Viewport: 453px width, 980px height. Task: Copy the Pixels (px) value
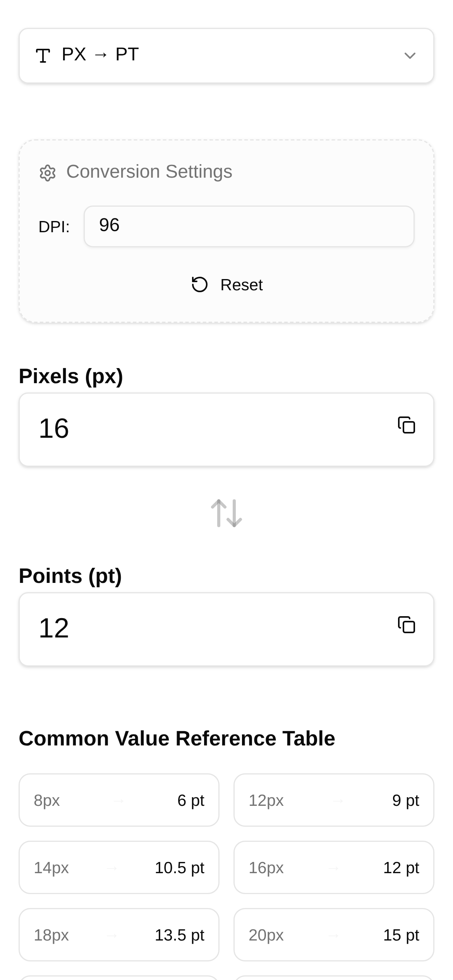407,425
